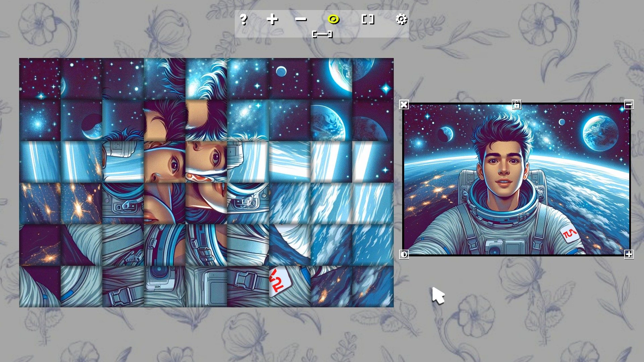Select the tile with small blue moon
Viewport: 644px width, 362px height.
289,79
